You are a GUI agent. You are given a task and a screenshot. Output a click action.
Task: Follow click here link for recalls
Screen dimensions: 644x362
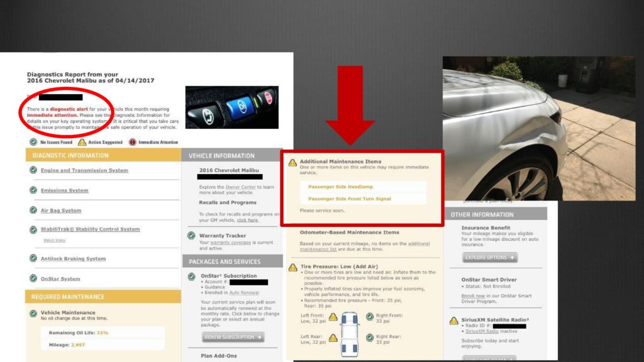(247, 220)
